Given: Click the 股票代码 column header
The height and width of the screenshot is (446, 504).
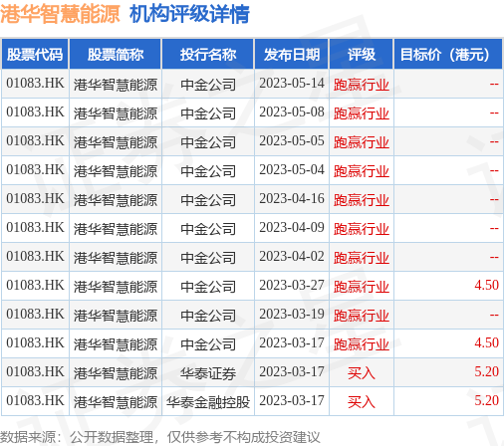Looking at the screenshot, I should click(x=35, y=55).
